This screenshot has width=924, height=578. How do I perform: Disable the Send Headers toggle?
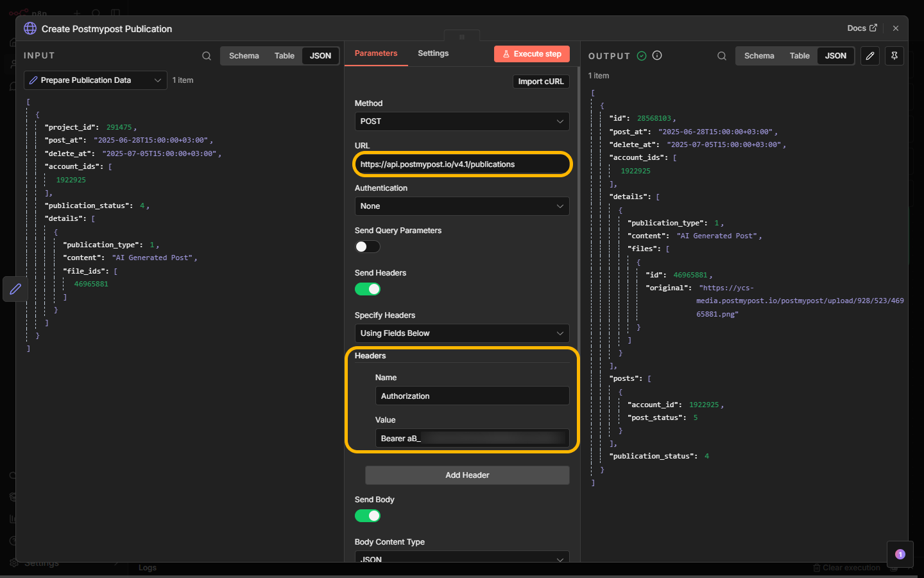pyautogui.click(x=368, y=289)
